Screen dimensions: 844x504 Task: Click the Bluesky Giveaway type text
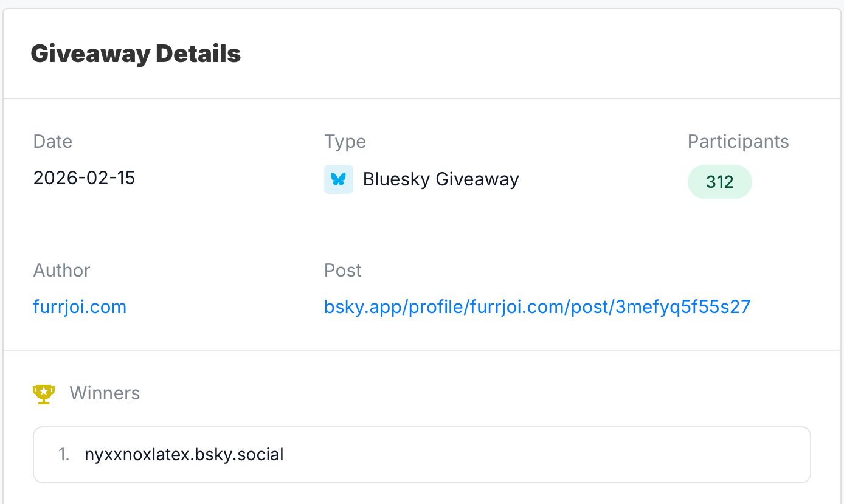[441, 179]
